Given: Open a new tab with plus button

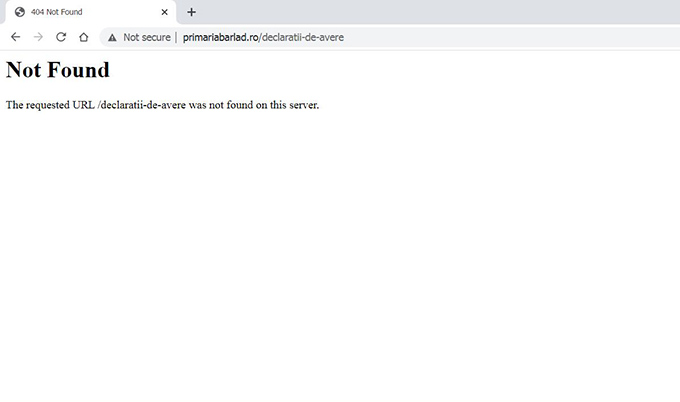Looking at the screenshot, I should 191,12.
